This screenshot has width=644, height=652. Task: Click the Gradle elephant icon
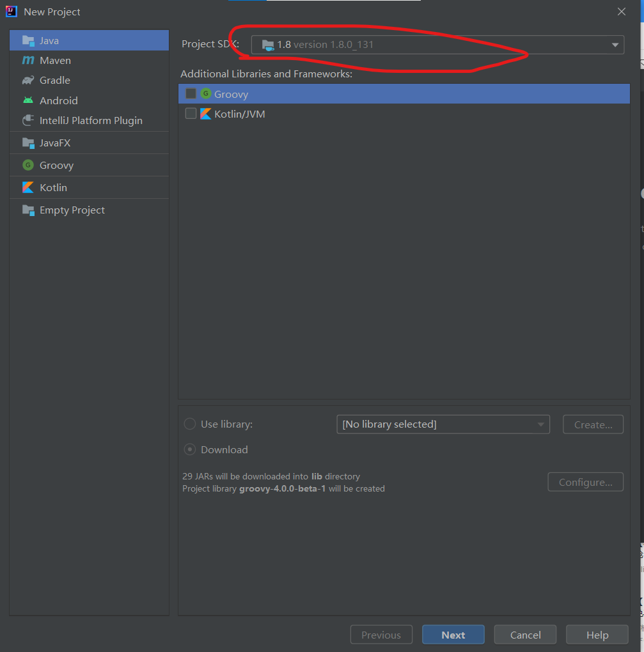tap(28, 80)
